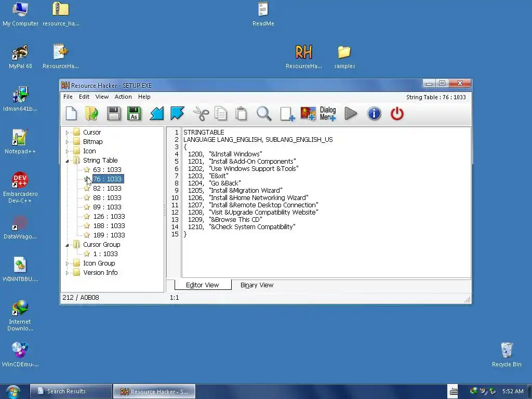Open the on-screen keyboard tray icon
This screenshot has height=399, width=532.
pyautogui.click(x=454, y=392)
